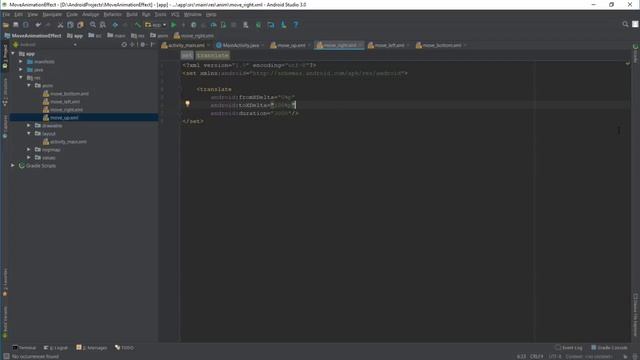
Task: Click the duration attribute line in editor
Action: coord(254,113)
